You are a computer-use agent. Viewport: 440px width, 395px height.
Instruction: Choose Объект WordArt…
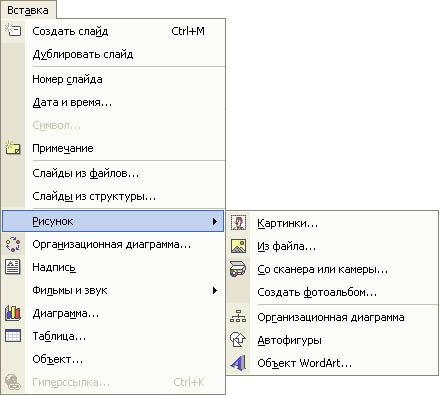[x=332, y=363]
